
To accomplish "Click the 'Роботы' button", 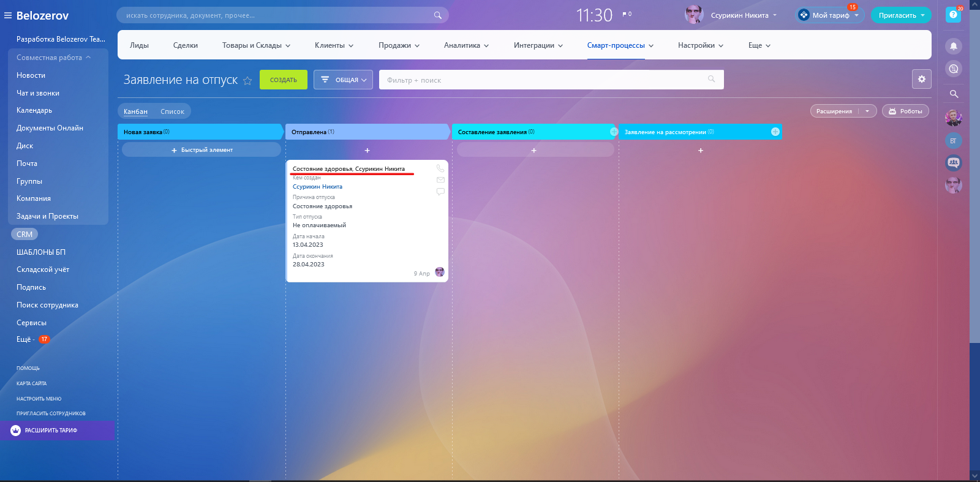I will tap(905, 111).
